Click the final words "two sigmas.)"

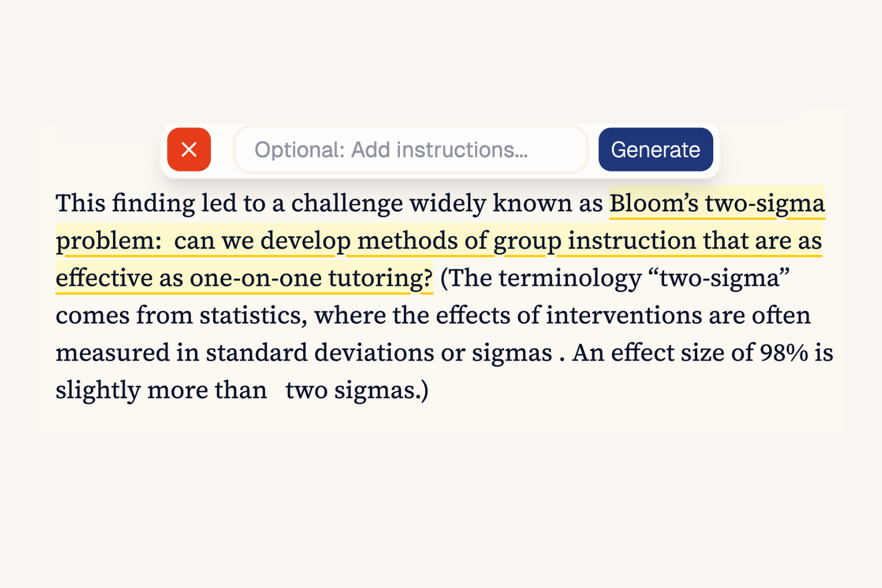pos(357,390)
